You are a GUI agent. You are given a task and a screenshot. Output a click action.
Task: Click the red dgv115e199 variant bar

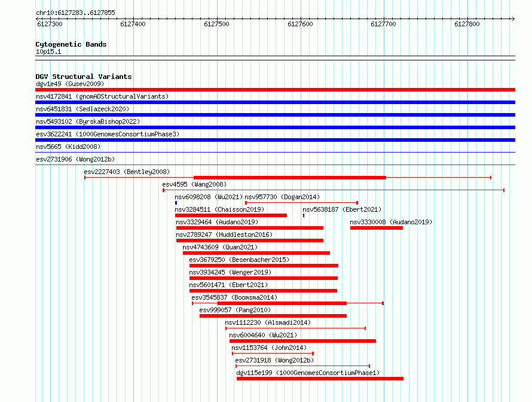click(x=320, y=379)
